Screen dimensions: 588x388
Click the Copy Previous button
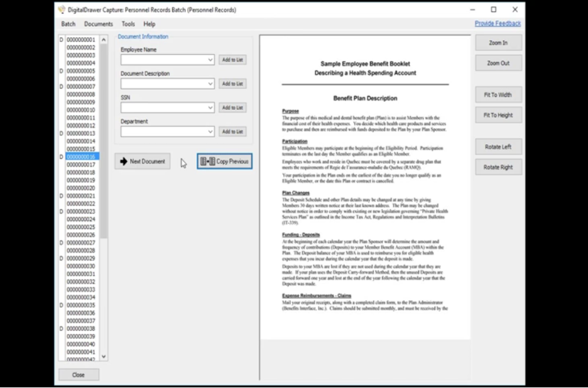pos(225,161)
